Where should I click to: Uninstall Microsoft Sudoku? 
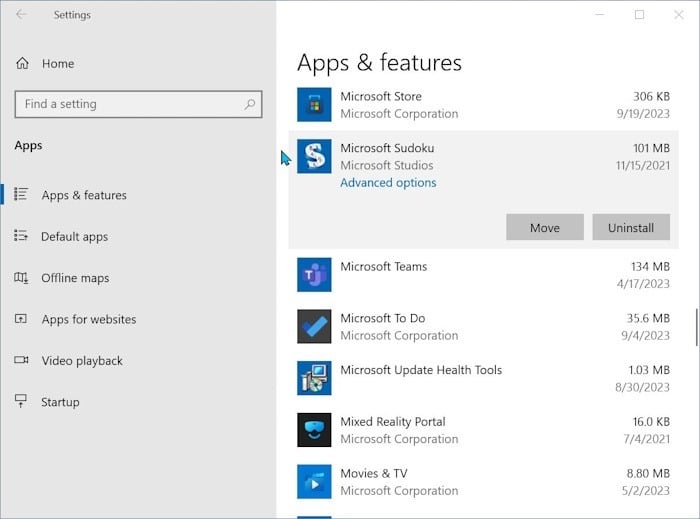point(631,227)
